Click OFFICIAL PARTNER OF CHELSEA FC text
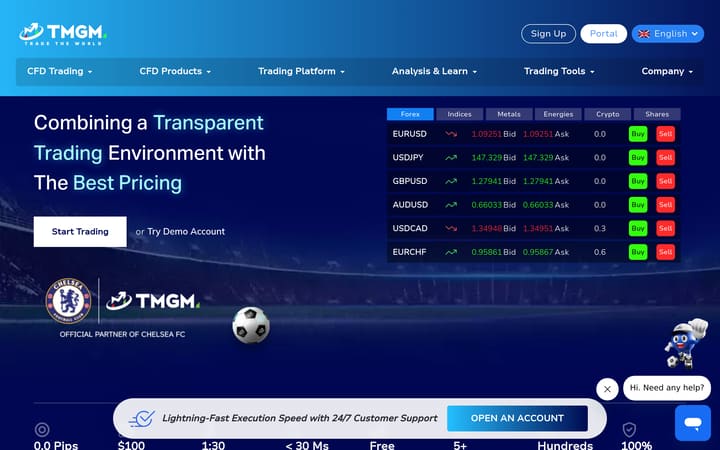This screenshot has height=450, width=720. point(122,334)
